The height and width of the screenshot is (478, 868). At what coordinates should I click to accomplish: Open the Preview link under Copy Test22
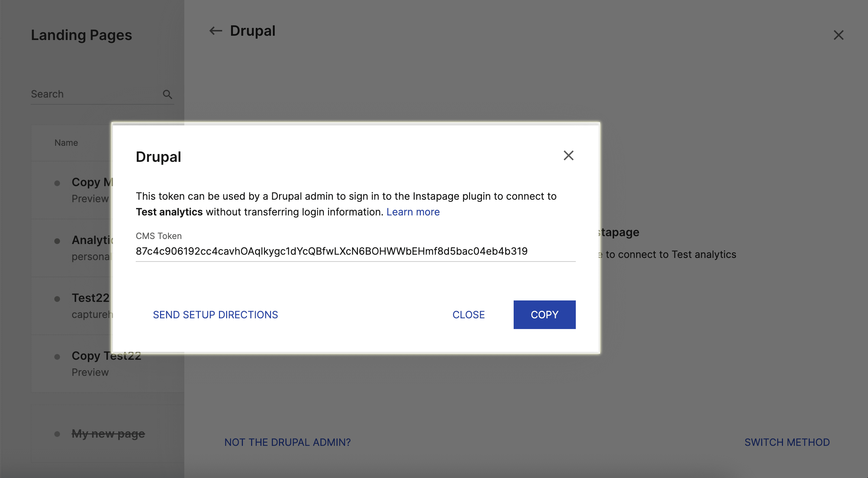point(90,372)
